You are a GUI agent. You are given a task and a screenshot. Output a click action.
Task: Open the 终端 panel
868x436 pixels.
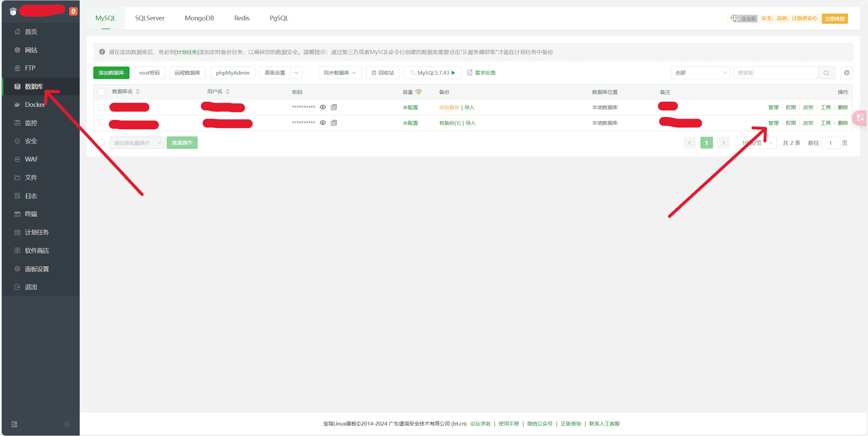click(31, 214)
